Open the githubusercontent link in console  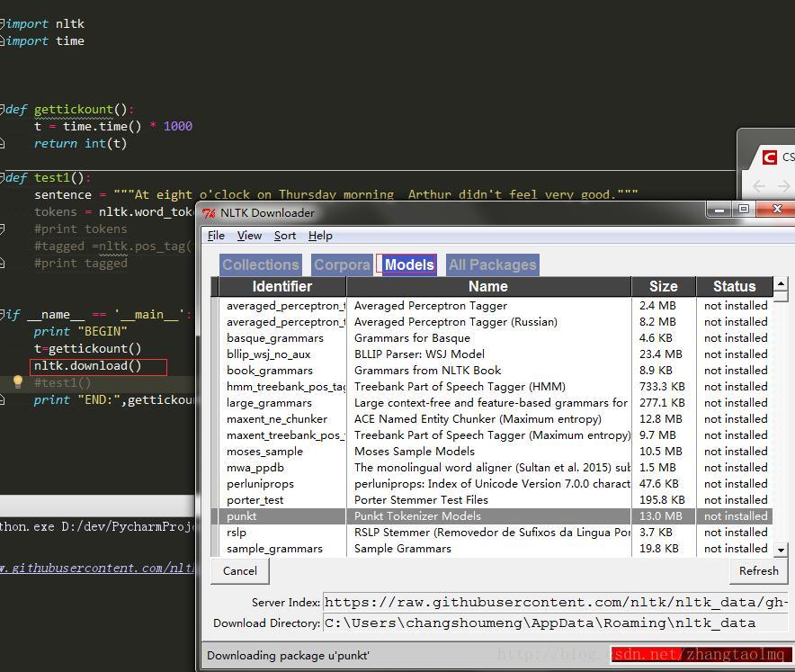97,568
